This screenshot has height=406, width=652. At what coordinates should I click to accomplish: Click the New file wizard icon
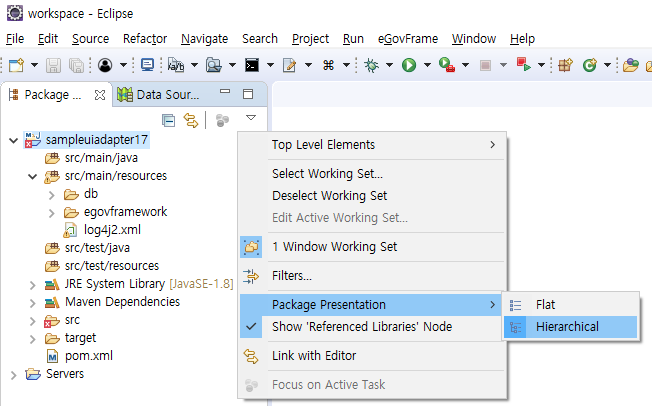[16, 65]
